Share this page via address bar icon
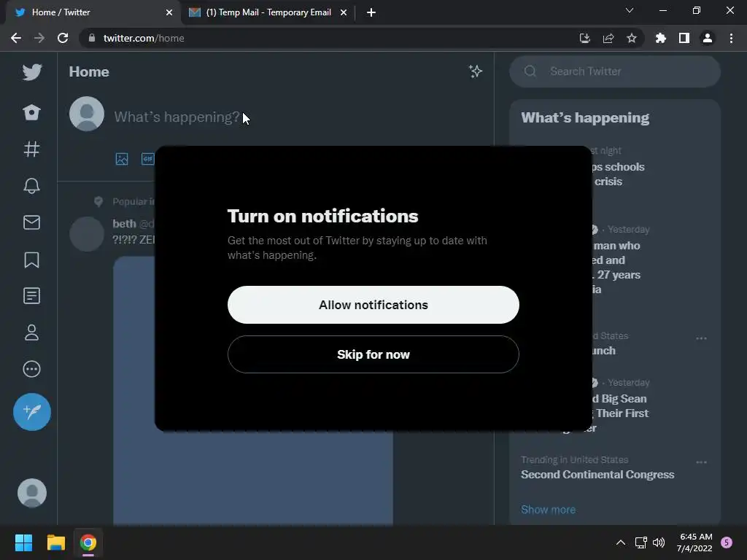Viewport: 747px width, 560px height. pyautogui.click(x=608, y=38)
